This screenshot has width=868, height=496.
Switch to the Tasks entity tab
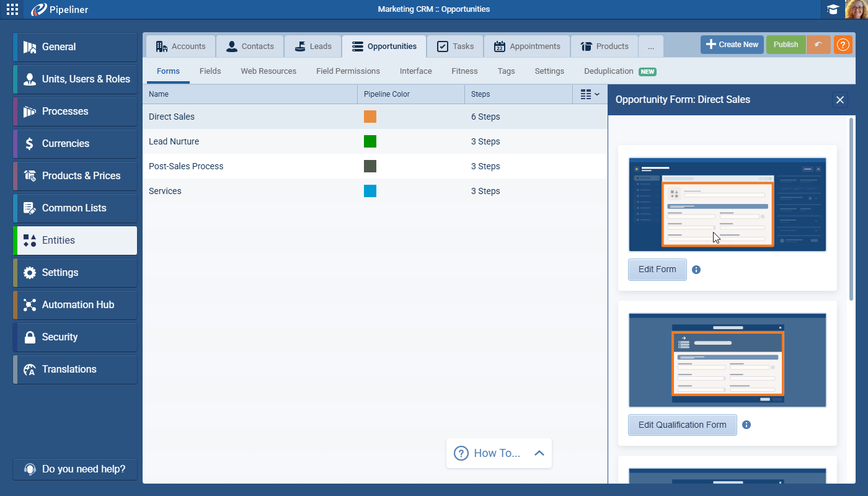[x=455, y=46]
